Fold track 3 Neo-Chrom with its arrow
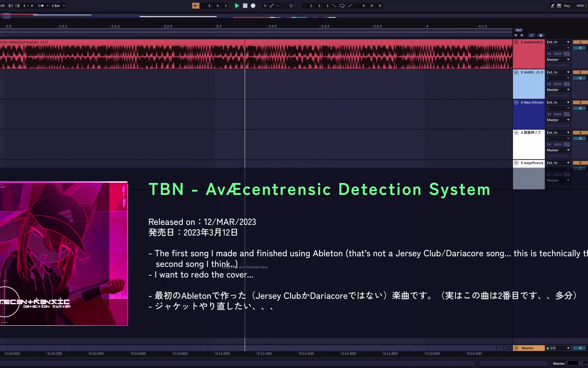Viewport: 588px width, 368px height. click(x=516, y=103)
